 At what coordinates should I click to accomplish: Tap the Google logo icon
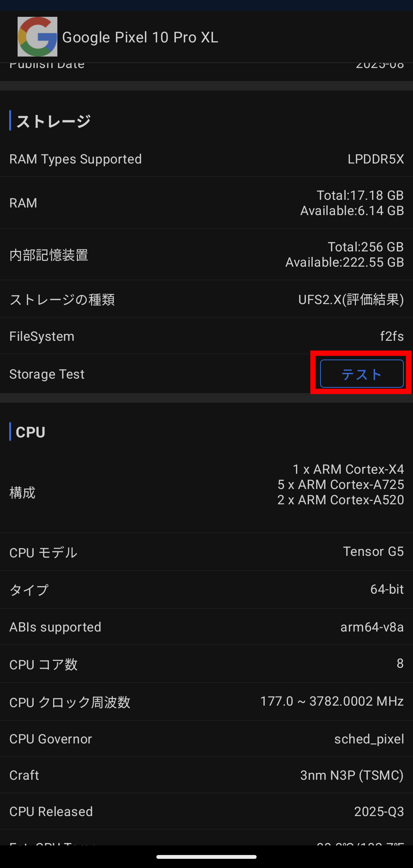click(x=37, y=37)
